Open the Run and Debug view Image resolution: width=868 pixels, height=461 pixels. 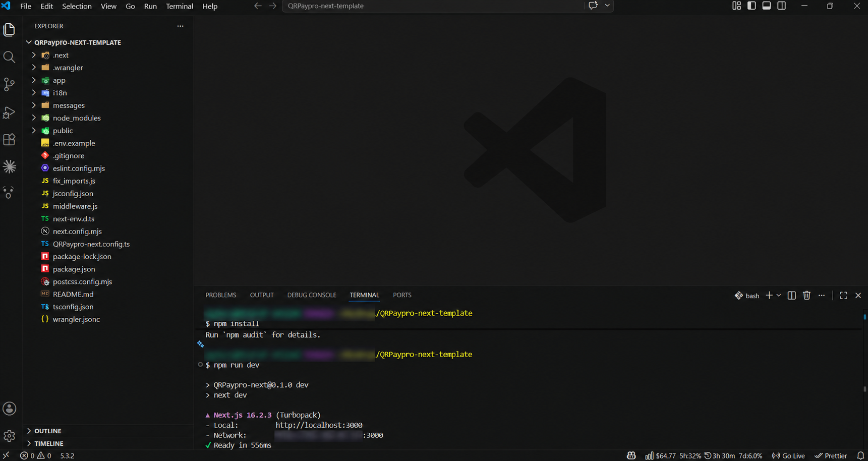9,112
